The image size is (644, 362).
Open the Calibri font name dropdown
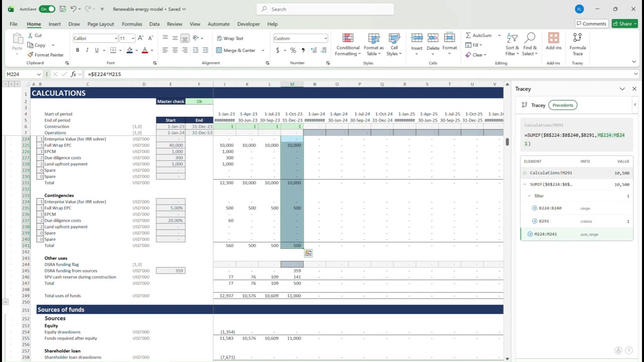116,38
